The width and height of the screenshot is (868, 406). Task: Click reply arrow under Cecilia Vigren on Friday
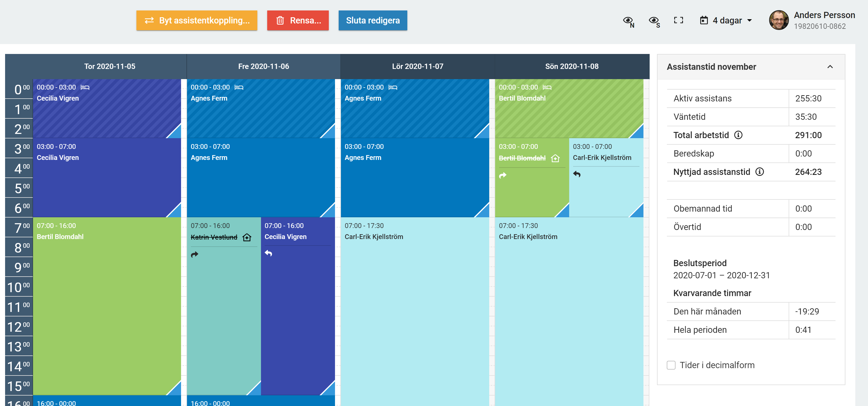coord(268,253)
